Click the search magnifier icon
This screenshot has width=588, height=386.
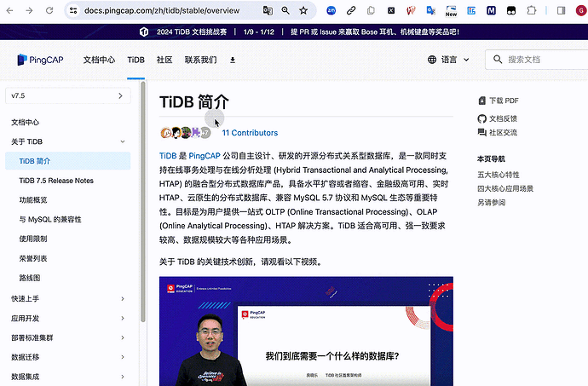[x=498, y=60]
